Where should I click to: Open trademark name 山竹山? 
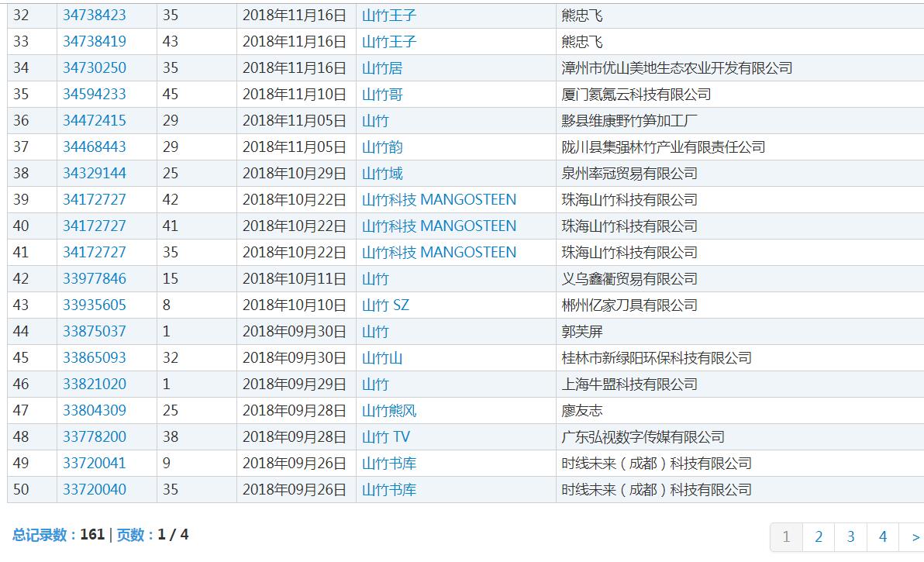point(382,357)
